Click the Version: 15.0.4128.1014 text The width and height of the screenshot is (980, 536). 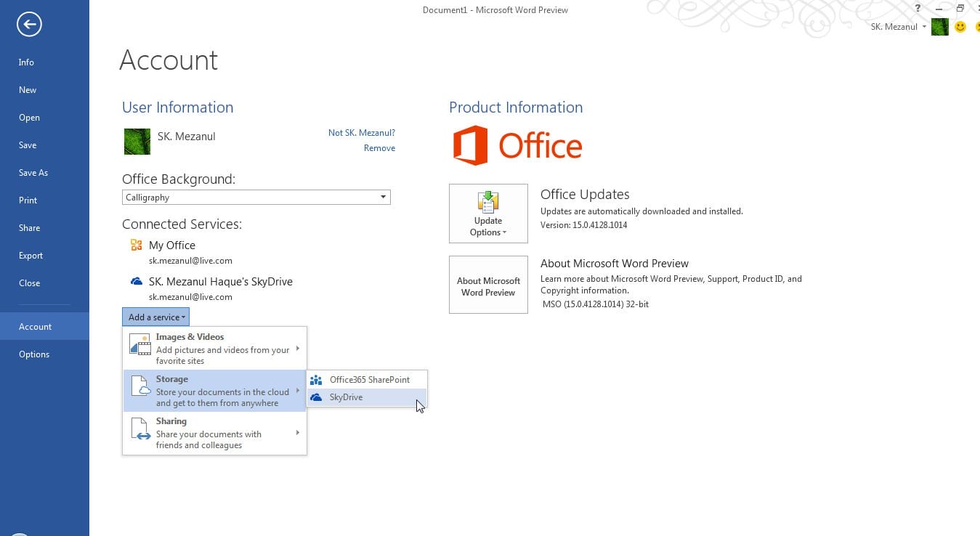tap(584, 225)
